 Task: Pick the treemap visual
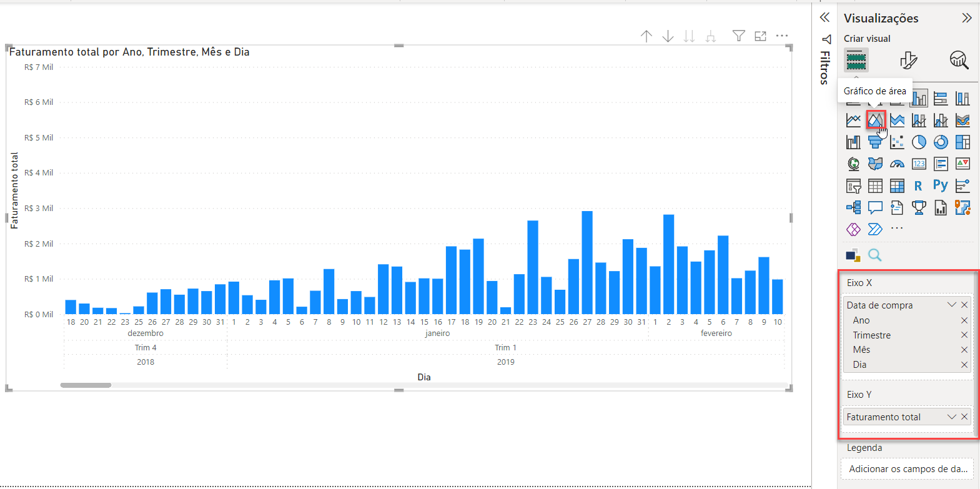click(x=963, y=142)
